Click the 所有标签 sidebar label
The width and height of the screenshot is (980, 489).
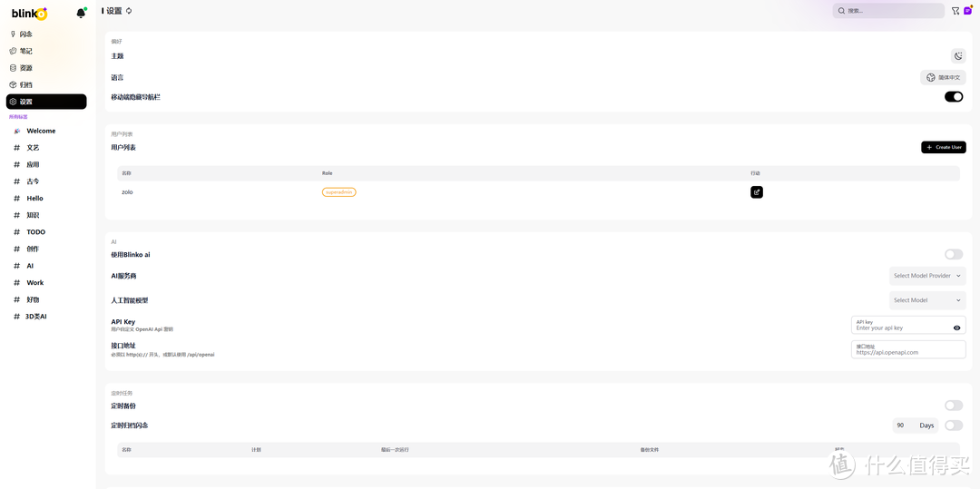click(18, 117)
